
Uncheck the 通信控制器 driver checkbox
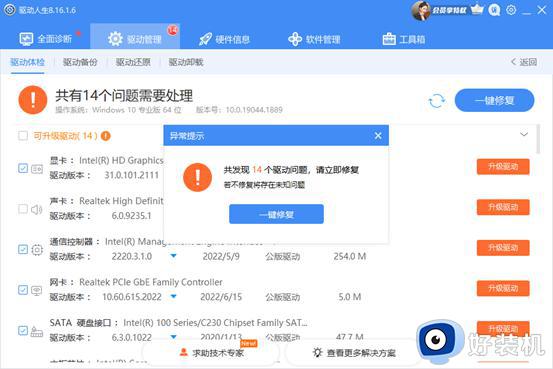click(23, 249)
